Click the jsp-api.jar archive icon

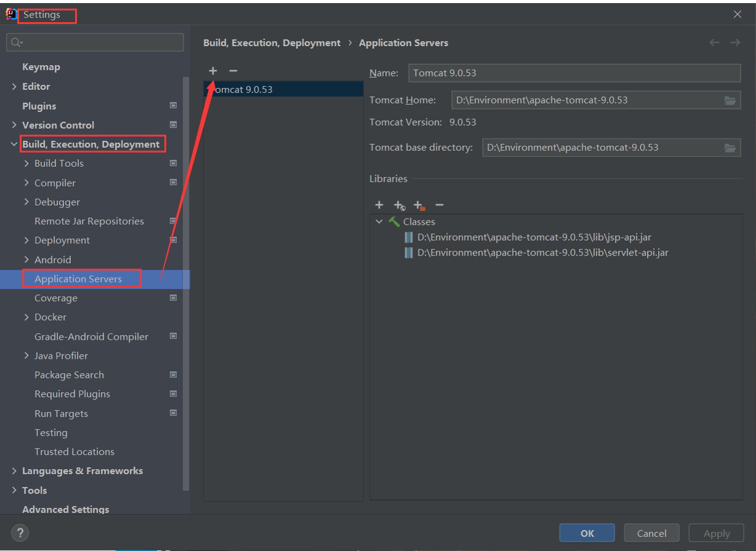click(408, 237)
